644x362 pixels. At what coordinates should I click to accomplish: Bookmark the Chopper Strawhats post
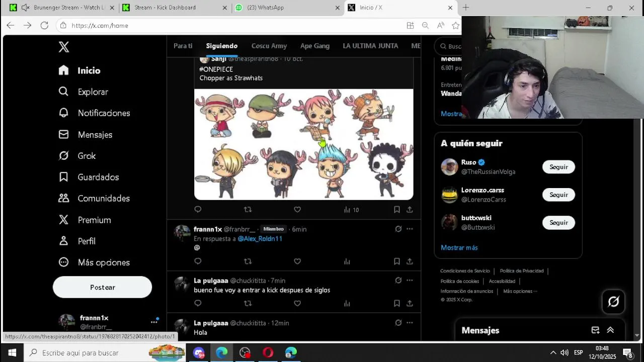pyautogui.click(x=396, y=209)
